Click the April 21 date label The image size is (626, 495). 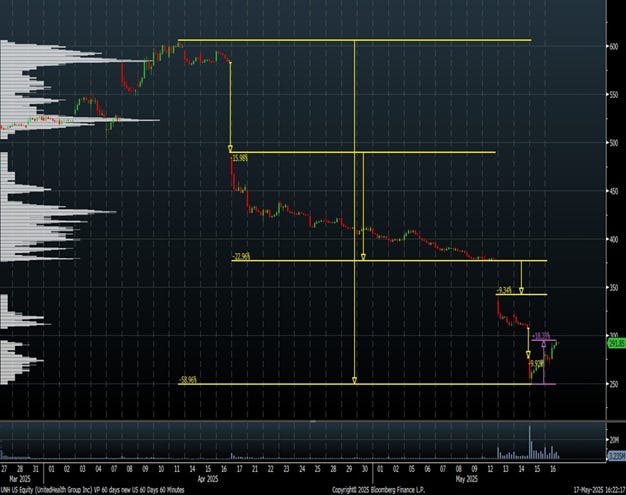255,469
